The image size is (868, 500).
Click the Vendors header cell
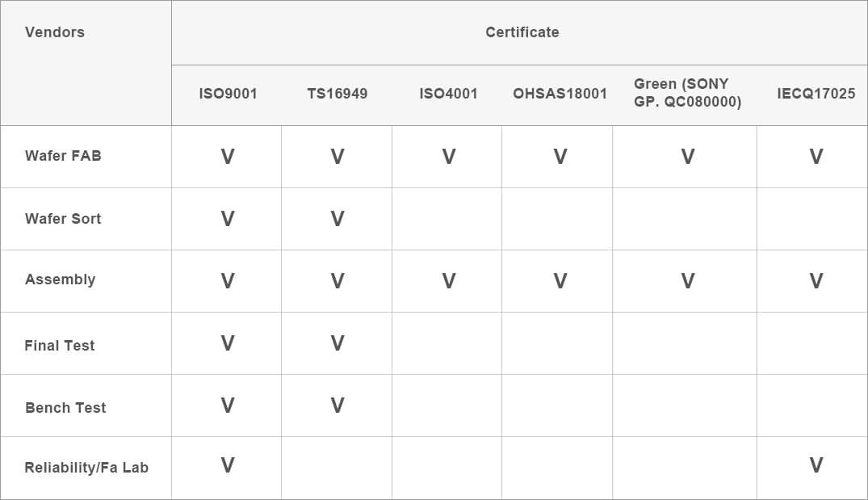click(55, 32)
